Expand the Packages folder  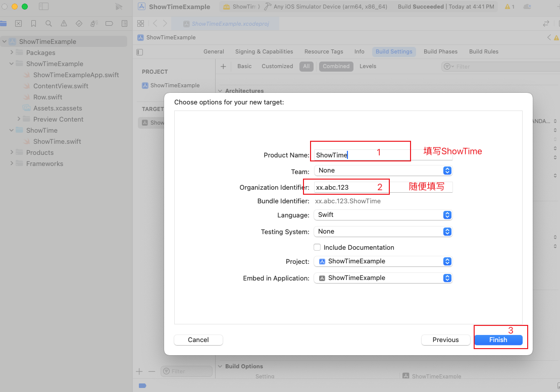(x=12, y=52)
